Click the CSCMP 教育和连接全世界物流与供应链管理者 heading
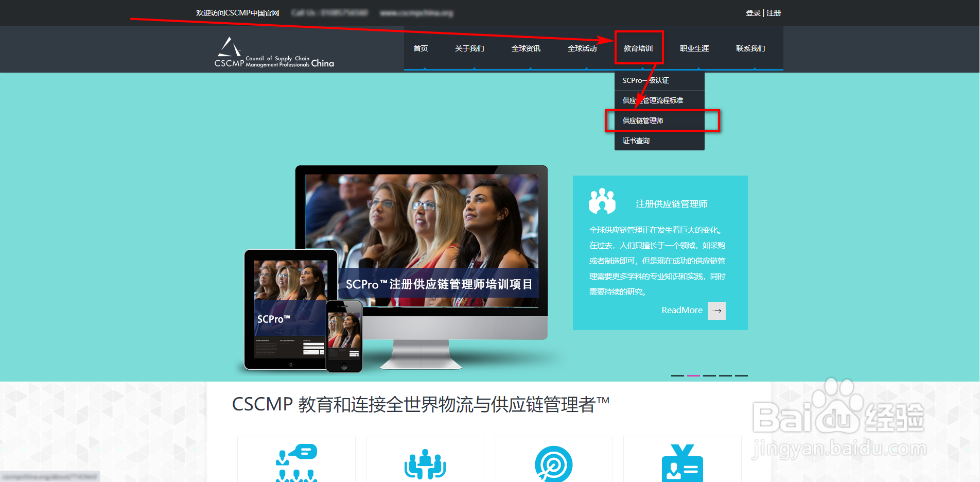Image resolution: width=980 pixels, height=482 pixels. click(421, 404)
